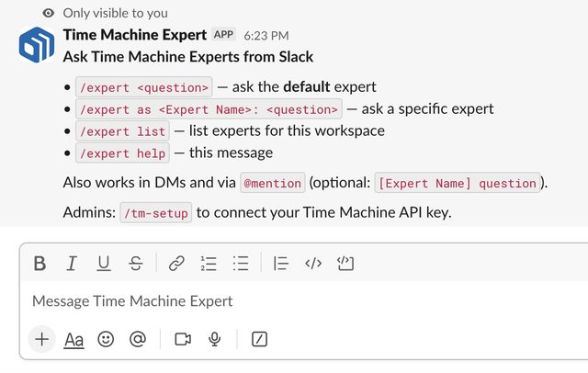
Task: Record an audio clip with microphone
Action: (214, 339)
